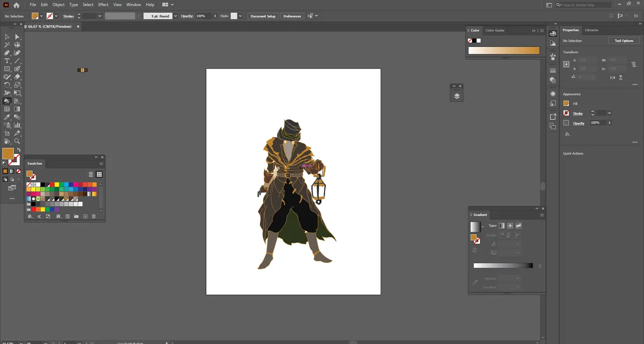The width and height of the screenshot is (644, 344).
Task: Click the gradient slider bar
Action: pyautogui.click(x=503, y=266)
